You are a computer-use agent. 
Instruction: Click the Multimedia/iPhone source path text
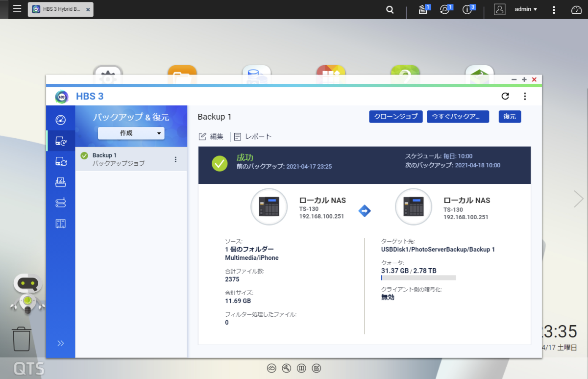pos(252,257)
